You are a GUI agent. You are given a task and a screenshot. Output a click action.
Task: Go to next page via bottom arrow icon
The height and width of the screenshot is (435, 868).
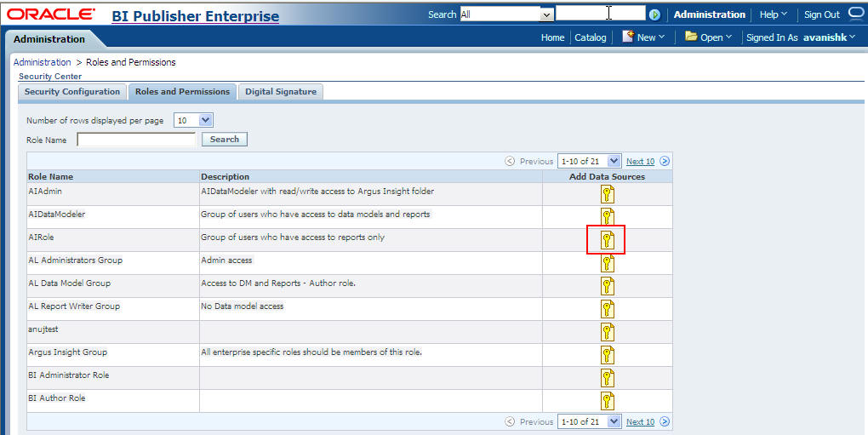click(x=665, y=421)
